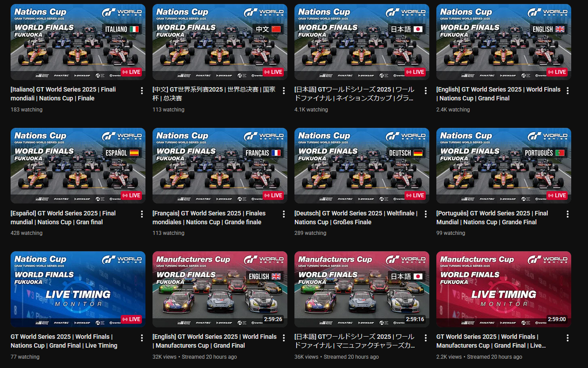Click the '99 watching' viewer count

click(451, 233)
